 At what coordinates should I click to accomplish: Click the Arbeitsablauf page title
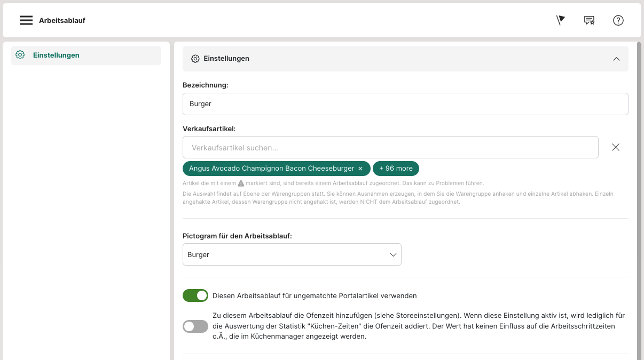click(x=62, y=20)
